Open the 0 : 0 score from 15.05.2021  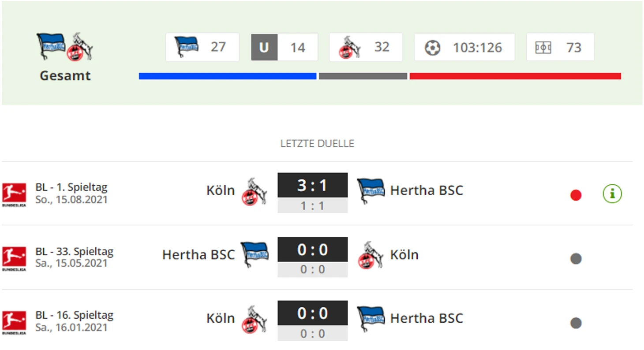pyautogui.click(x=313, y=249)
